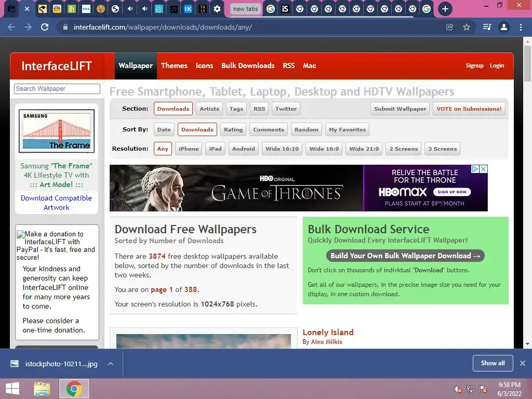Close the downloads bar
Image resolution: width=532 pixels, height=399 pixels.
tap(523, 363)
